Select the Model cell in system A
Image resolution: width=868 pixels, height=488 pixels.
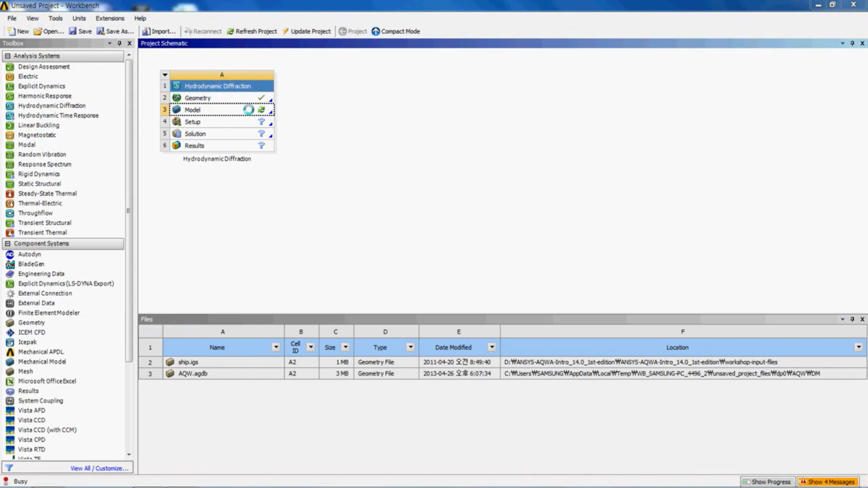pyautogui.click(x=222, y=110)
